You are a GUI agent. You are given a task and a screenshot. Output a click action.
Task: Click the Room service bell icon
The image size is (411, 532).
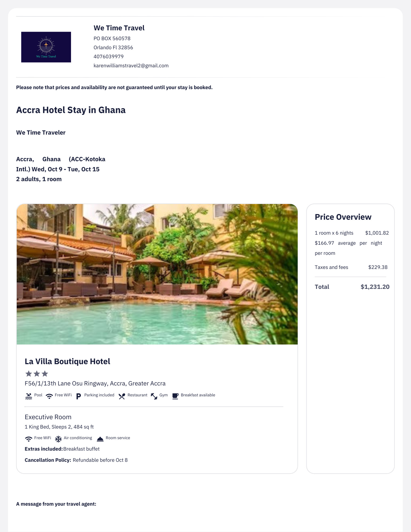tap(100, 439)
